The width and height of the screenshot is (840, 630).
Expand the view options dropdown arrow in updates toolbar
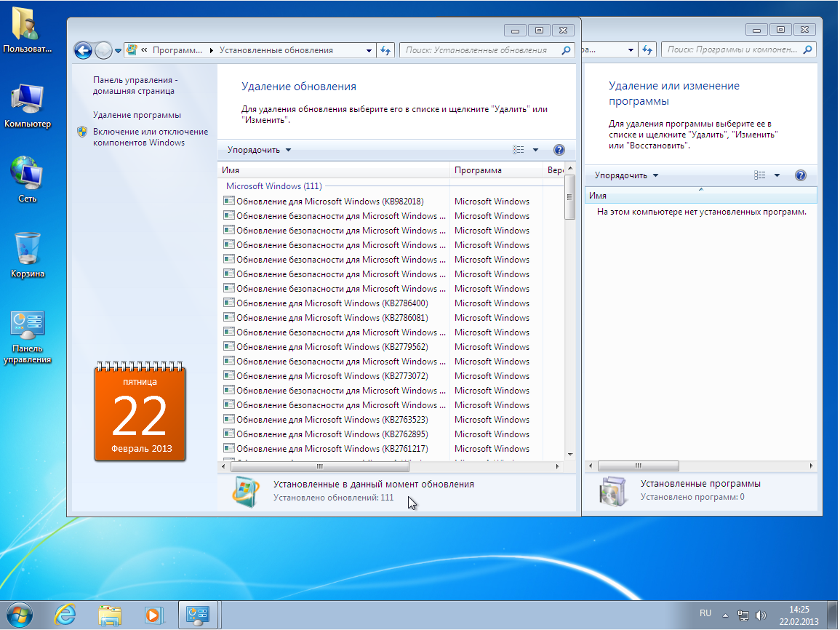(x=536, y=150)
